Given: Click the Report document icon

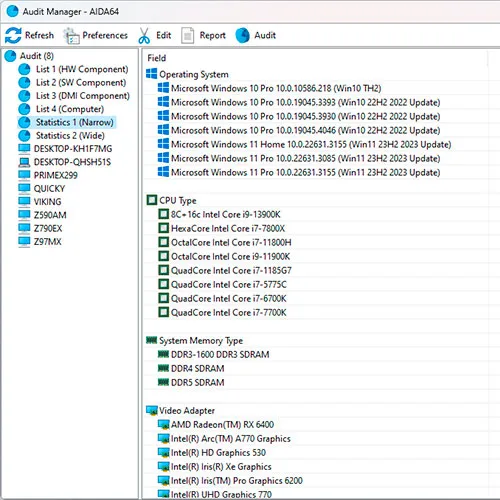Looking at the screenshot, I should click(187, 36).
